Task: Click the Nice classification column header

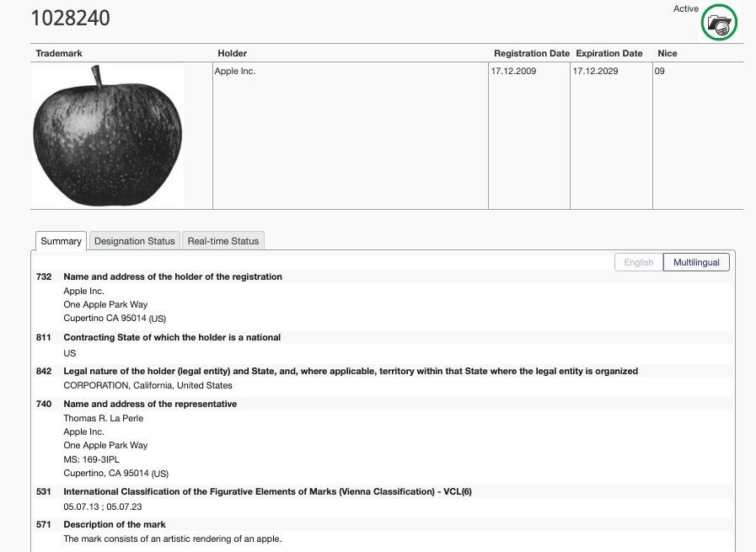Action: tap(666, 53)
